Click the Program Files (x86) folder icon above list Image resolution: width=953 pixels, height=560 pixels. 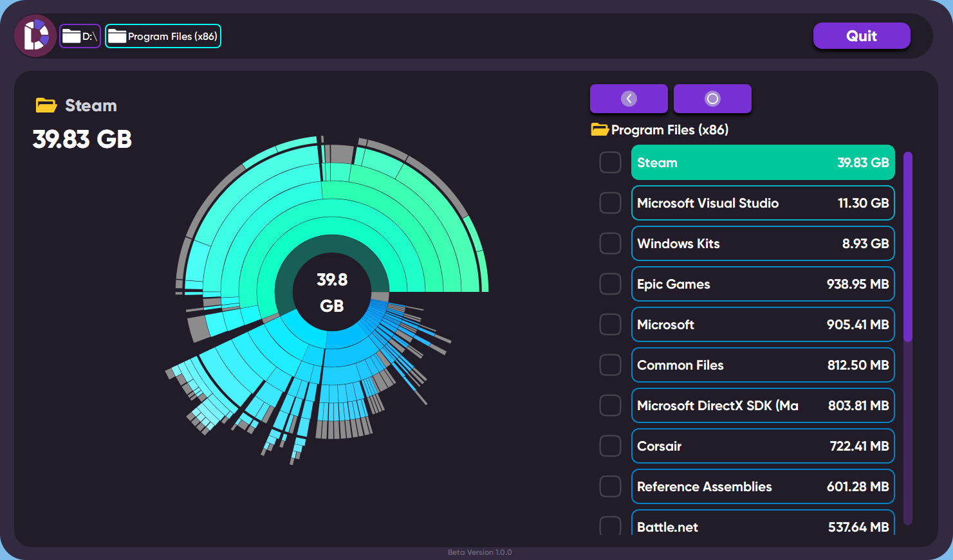tap(600, 130)
